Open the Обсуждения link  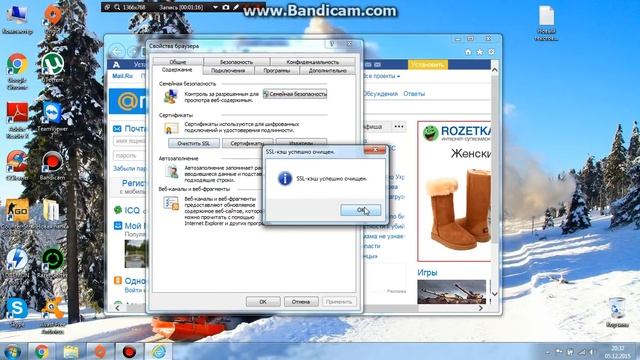(380, 93)
